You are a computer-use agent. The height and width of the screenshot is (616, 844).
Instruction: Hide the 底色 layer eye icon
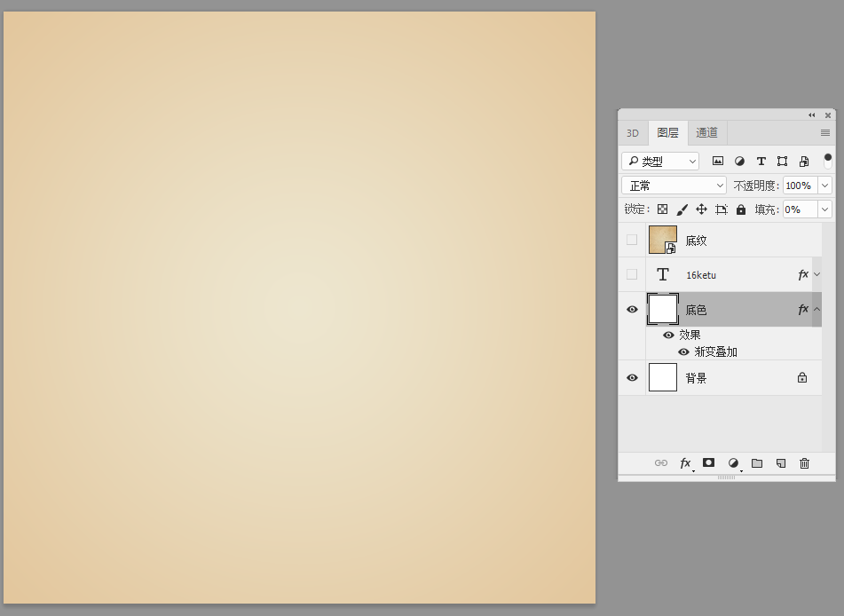point(633,309)
